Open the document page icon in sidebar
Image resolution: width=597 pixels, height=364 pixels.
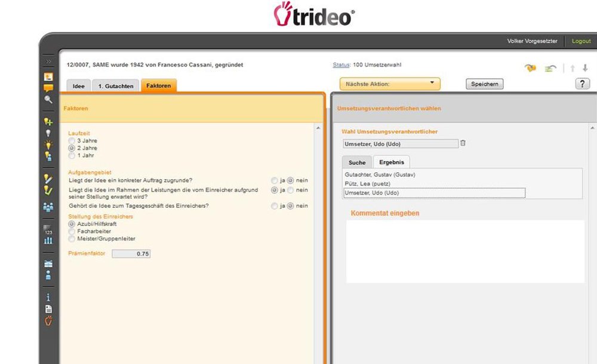pyautogui.click(x=48, y=309)
